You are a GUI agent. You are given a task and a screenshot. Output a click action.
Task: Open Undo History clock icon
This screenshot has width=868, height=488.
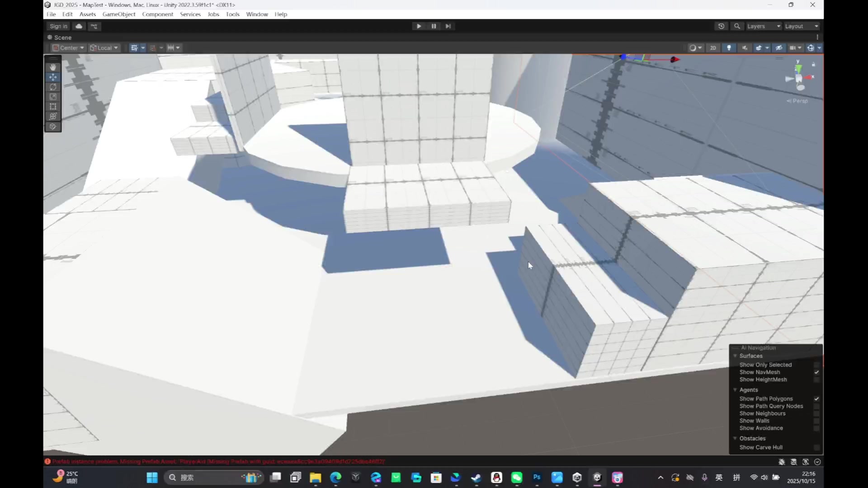(x=721, y=26)
